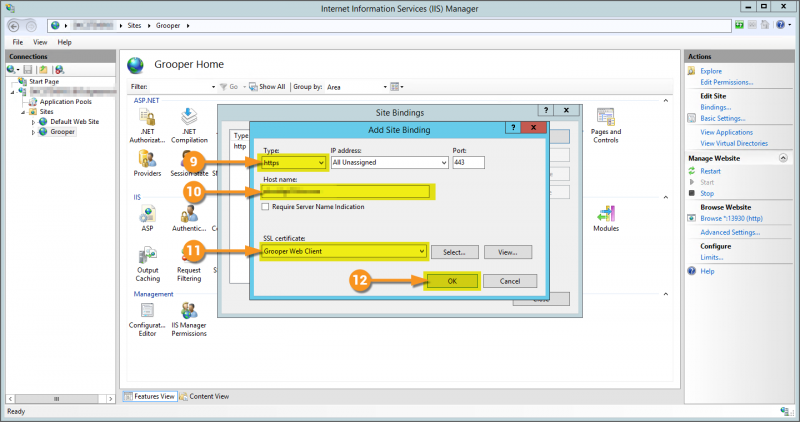Open Basic Settings... link
This screenshot has width=800, height=422.
pyautogui.click(x=722, y=118)
